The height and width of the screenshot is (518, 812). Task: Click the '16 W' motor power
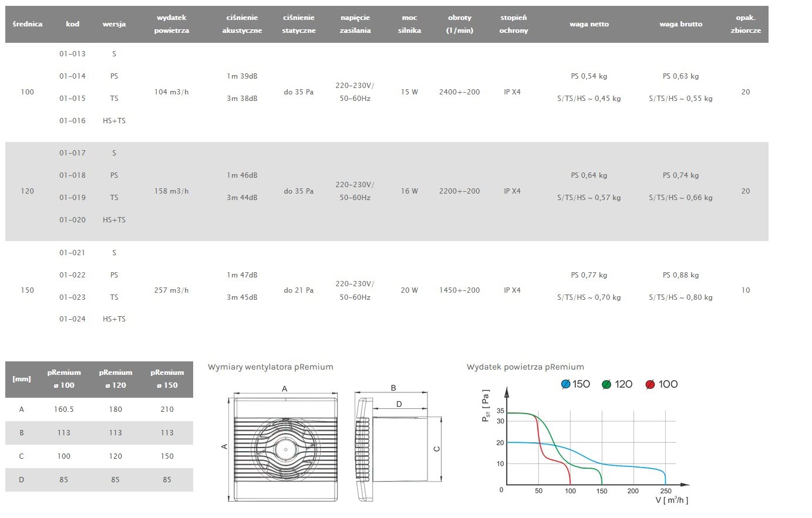pos(409,191)
